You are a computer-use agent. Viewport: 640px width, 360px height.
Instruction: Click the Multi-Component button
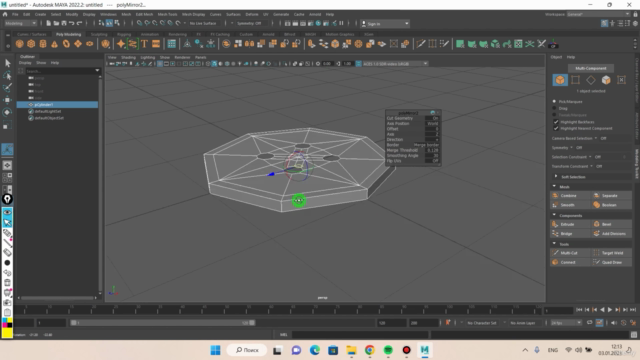click(591, 68)
